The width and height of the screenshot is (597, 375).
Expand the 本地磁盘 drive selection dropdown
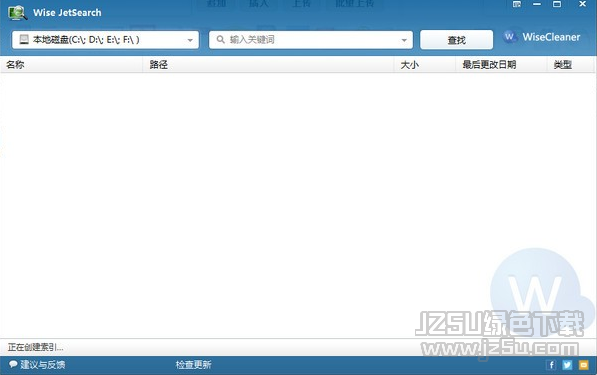[x=190, y=40]
